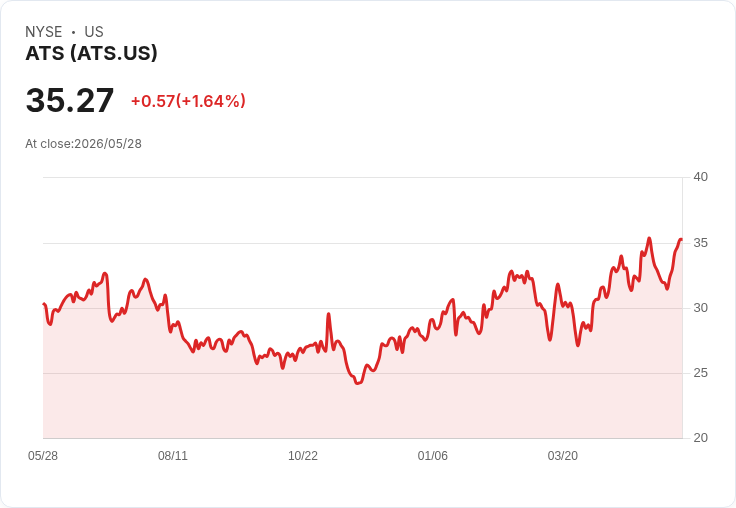Click the 08/11 date axis label
This screenshot has width=736, height=508.
click(x=173, y=455)
